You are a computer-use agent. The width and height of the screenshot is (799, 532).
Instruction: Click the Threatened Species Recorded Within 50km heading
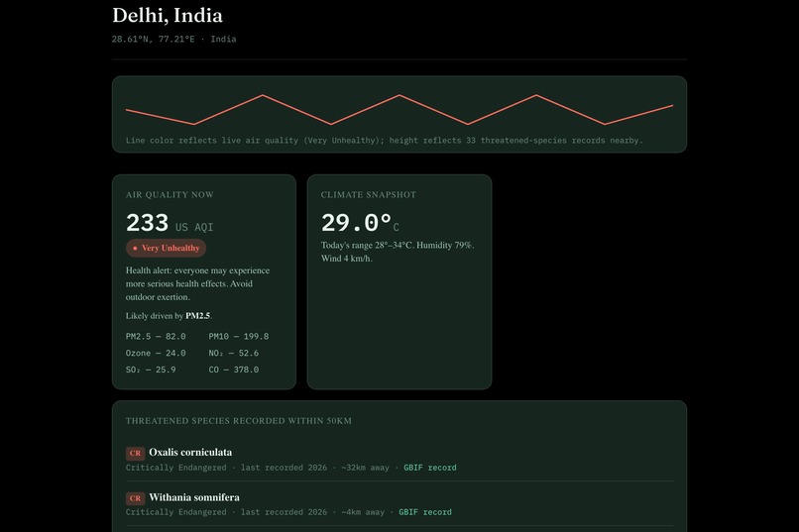(x=239, y=420)
